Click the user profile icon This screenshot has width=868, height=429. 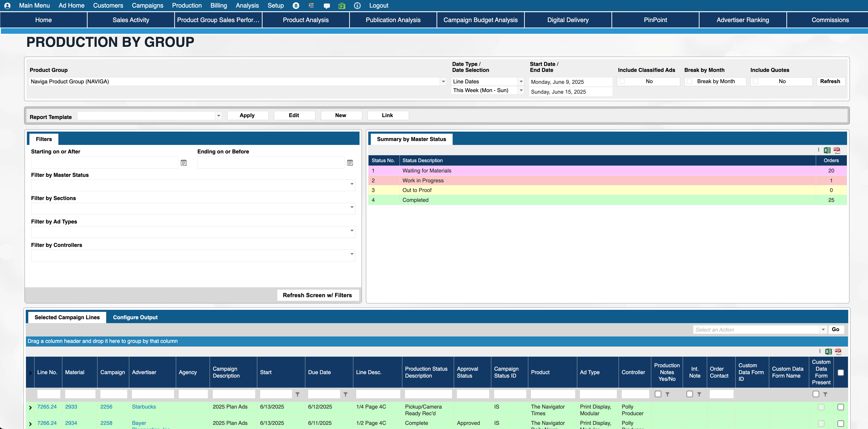click(x=7, y=6)
